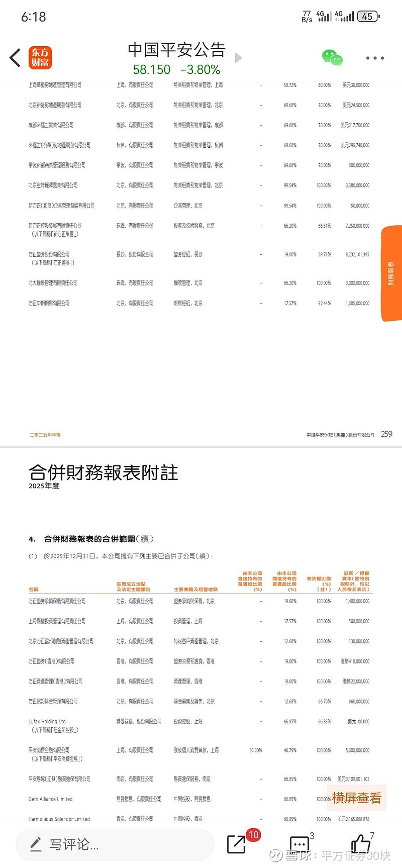Tap the gray play triangle beside the title
The image size is (402, 868).
pyautogui.click(x=239, y=58)
